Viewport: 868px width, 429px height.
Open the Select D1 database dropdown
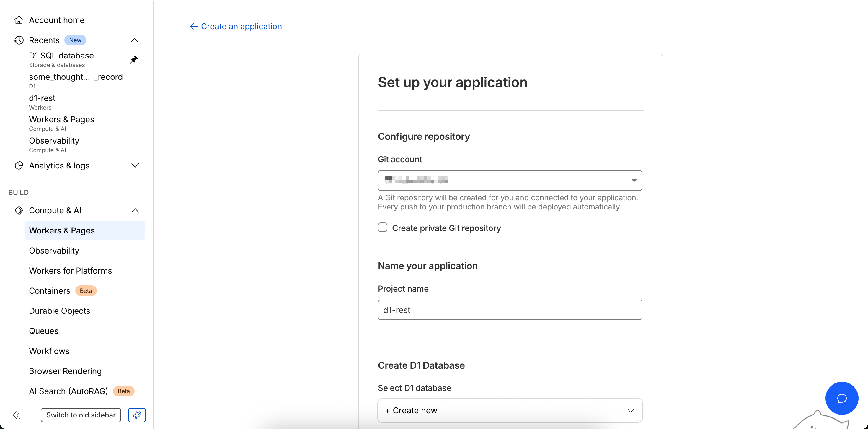pos(510,410)
